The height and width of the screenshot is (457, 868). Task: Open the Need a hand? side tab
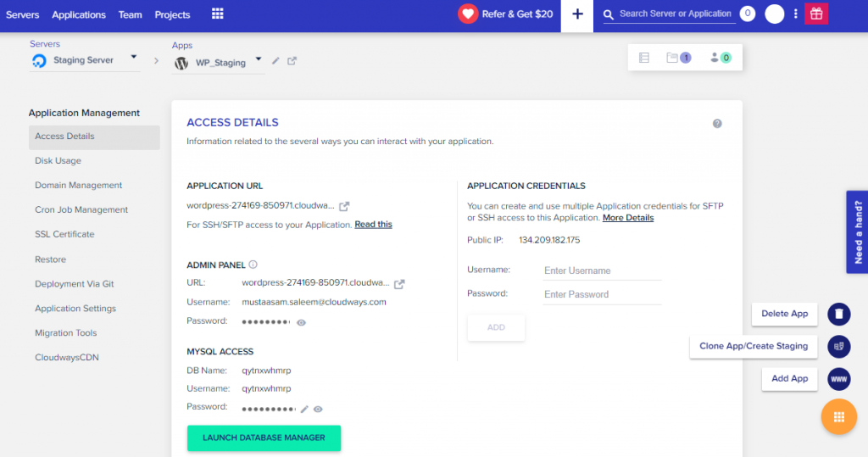(857, 232)
